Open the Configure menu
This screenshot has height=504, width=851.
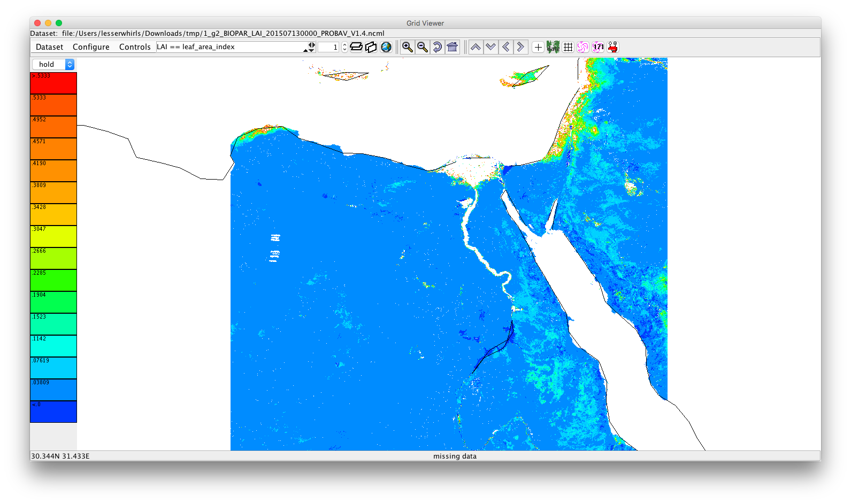pyautogui.click(x=91, y=47)
